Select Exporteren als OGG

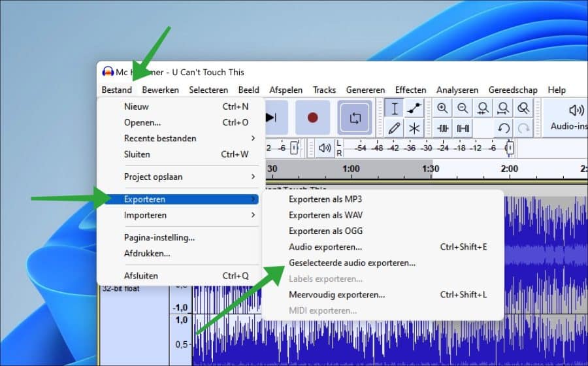coord(383,231)
